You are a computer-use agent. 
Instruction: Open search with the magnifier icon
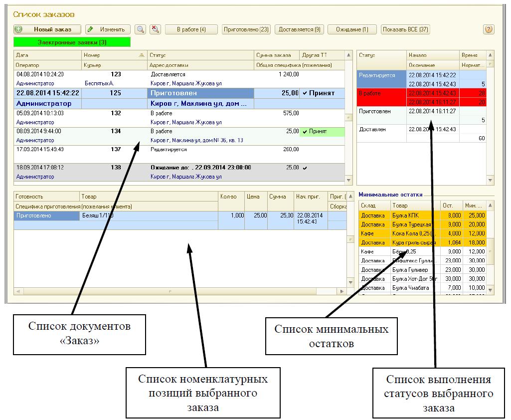click(x=141, y=29)
